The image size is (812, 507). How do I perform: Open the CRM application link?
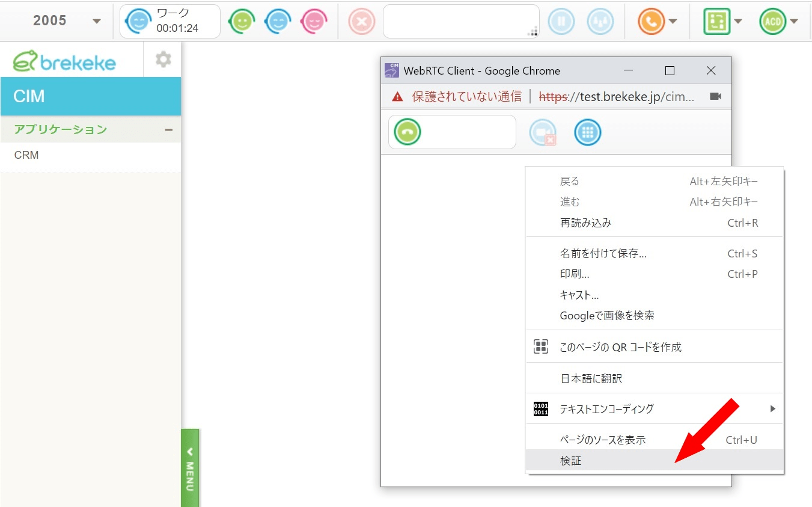[26, 155]
